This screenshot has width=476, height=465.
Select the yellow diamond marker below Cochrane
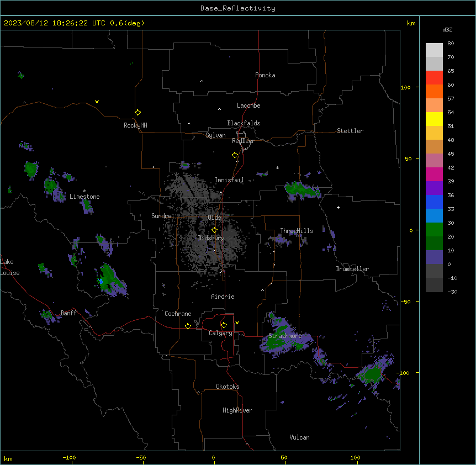pyautogui.click(x=188, y=326)
